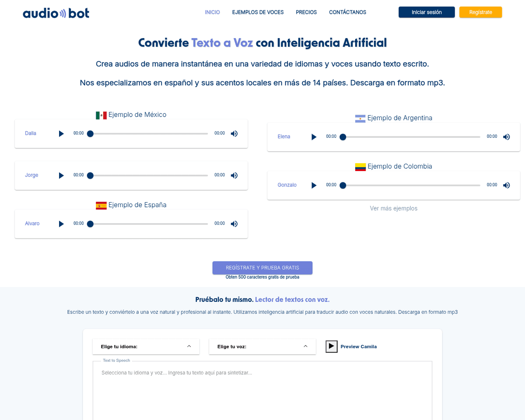Mute the Dalia audio player
This screenshot has height=420, width=525.
pos(234,133)
